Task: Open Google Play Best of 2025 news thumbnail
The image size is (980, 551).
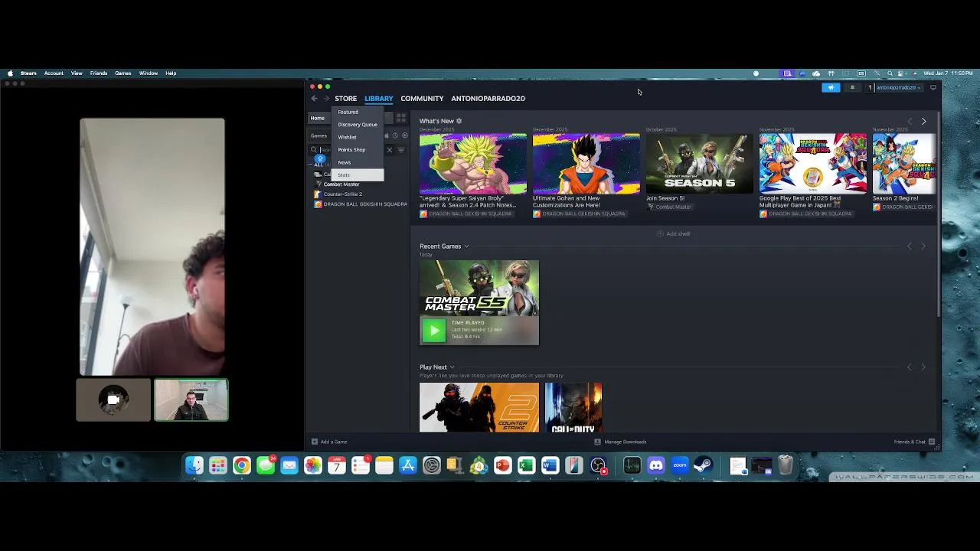Action: pos(813,164)
